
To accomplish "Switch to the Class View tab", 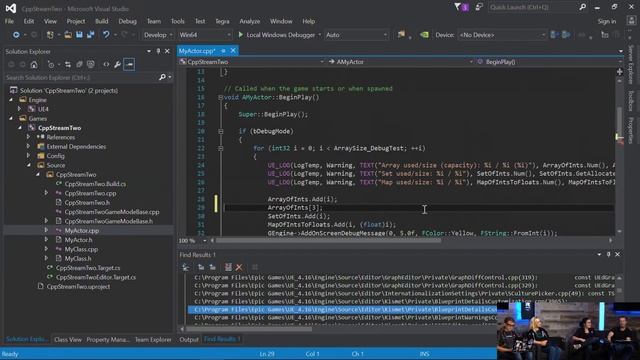I will click(x=68, y=339).
